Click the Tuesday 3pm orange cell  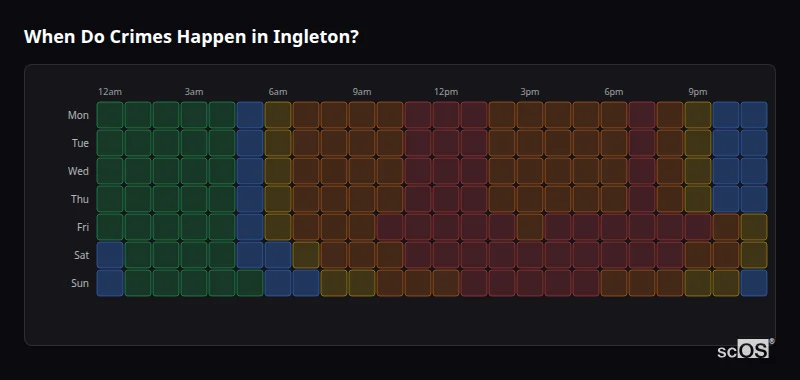(530, 143)
